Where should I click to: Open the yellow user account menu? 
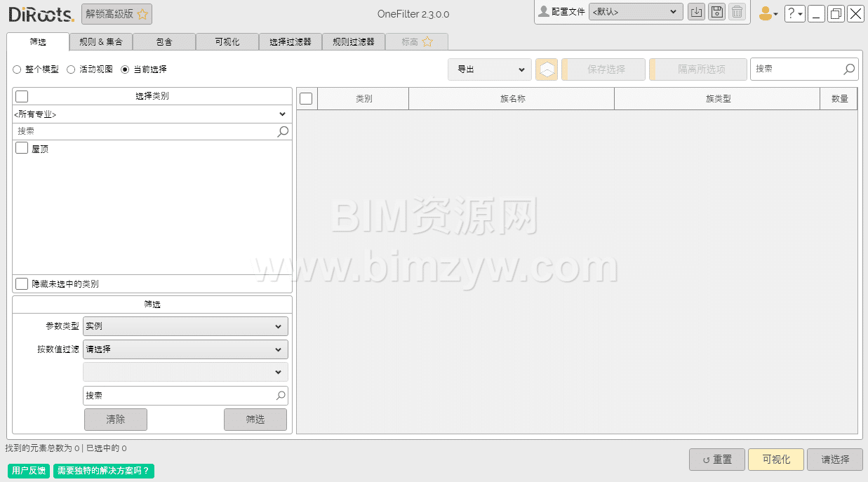tap(768, 13)
